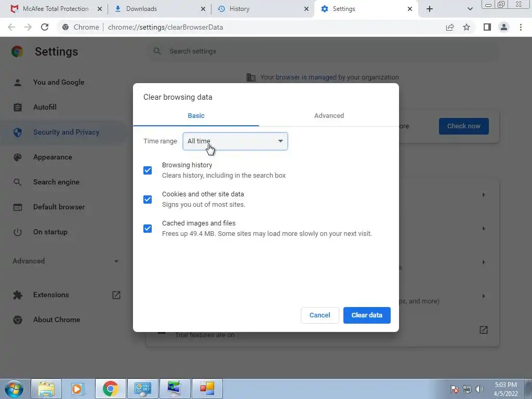Viewport: 532px width, 399px height.
Task: Click the browser forward arrow
Action: click(x=28, y=27)
